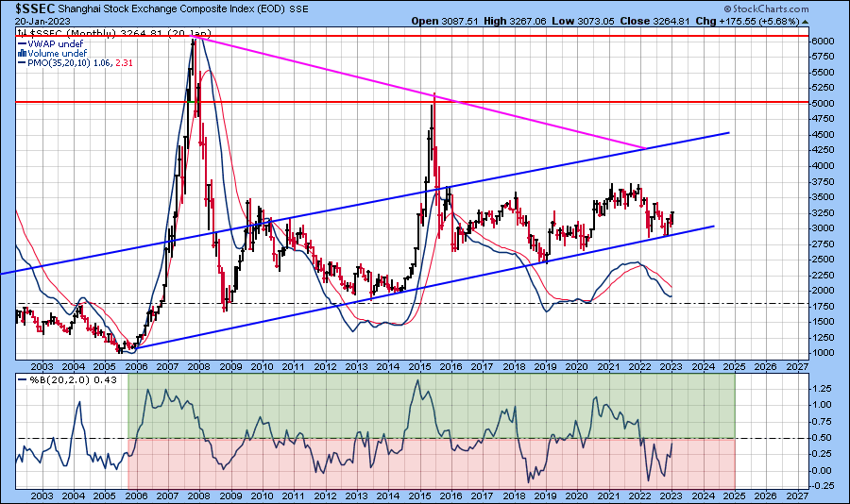Click the VWAP legend line marker
Image resolution: width=850 pixels, height=504 pixels.
(x=21, y=43)
